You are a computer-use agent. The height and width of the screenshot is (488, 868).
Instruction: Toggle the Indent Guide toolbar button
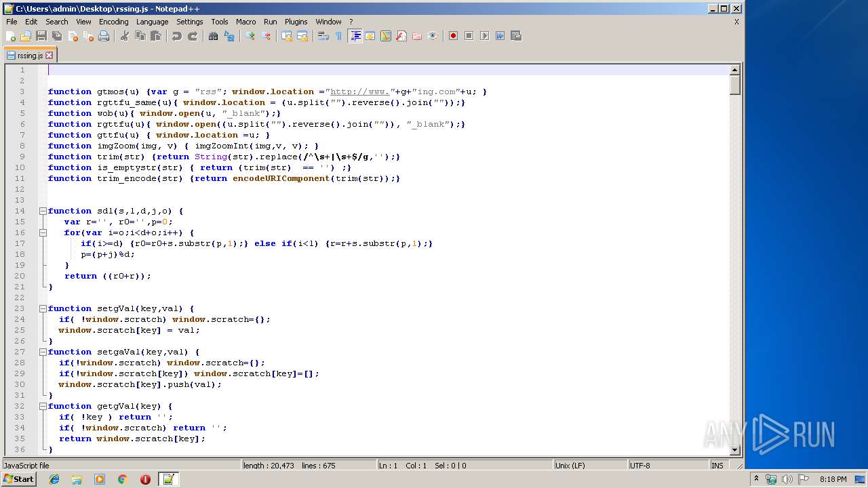coord(355,36)
